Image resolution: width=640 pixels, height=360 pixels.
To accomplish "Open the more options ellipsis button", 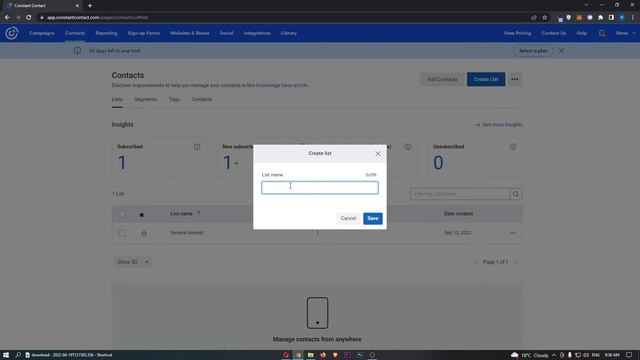I will pyautogui.click(x=515, y=79).
